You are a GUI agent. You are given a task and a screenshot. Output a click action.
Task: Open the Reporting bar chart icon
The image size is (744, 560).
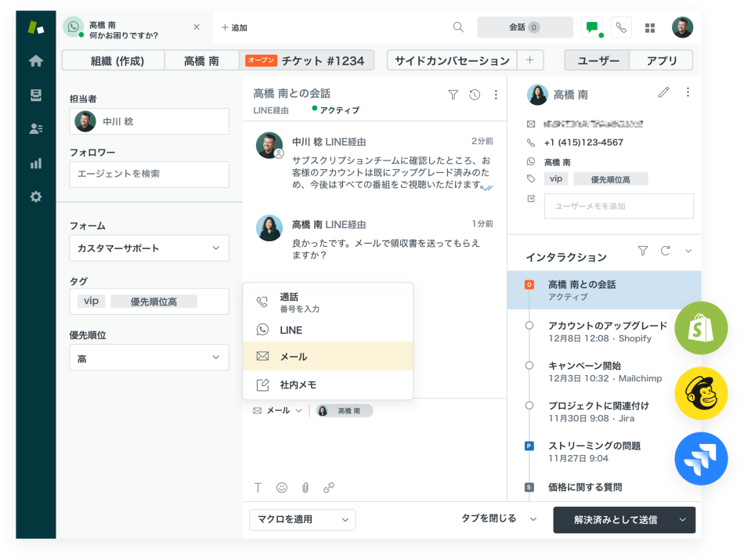click(35, 164)
